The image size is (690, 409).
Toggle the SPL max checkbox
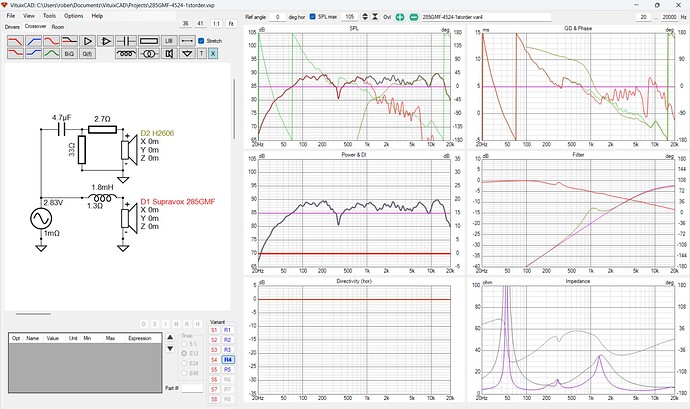pos(313,17)
